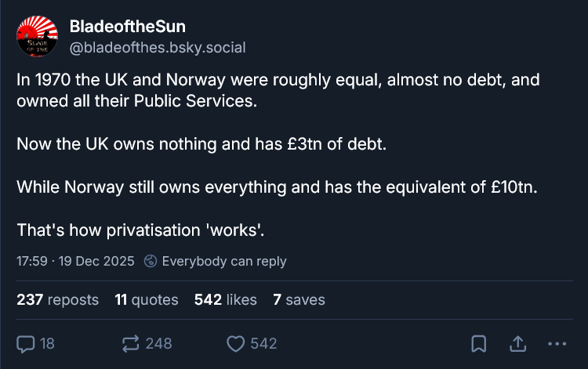
Task: Click the globe icon beside reply settings
Action: point(151,261)
